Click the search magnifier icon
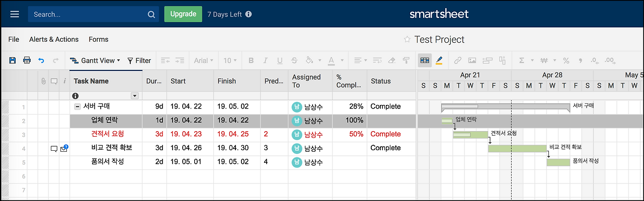 (151, 15)
